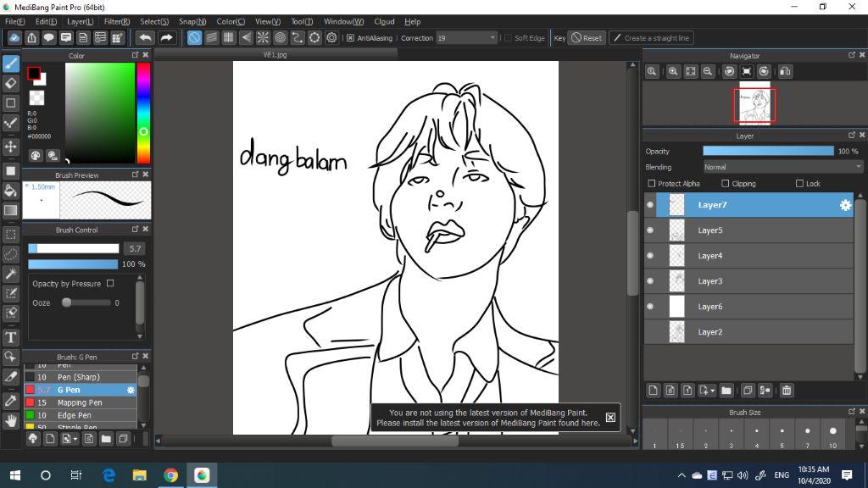Open the color palette icon in Color panel

[36, 156]
